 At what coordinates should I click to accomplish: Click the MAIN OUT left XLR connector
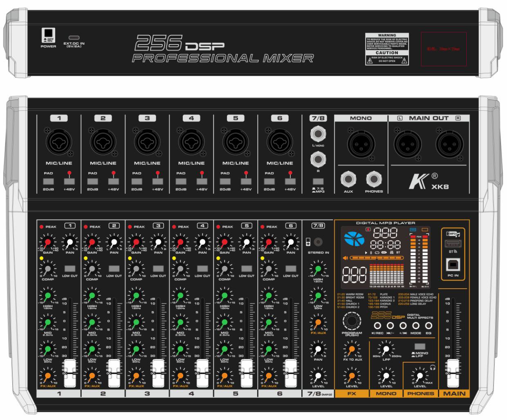(x=407, y=144)
